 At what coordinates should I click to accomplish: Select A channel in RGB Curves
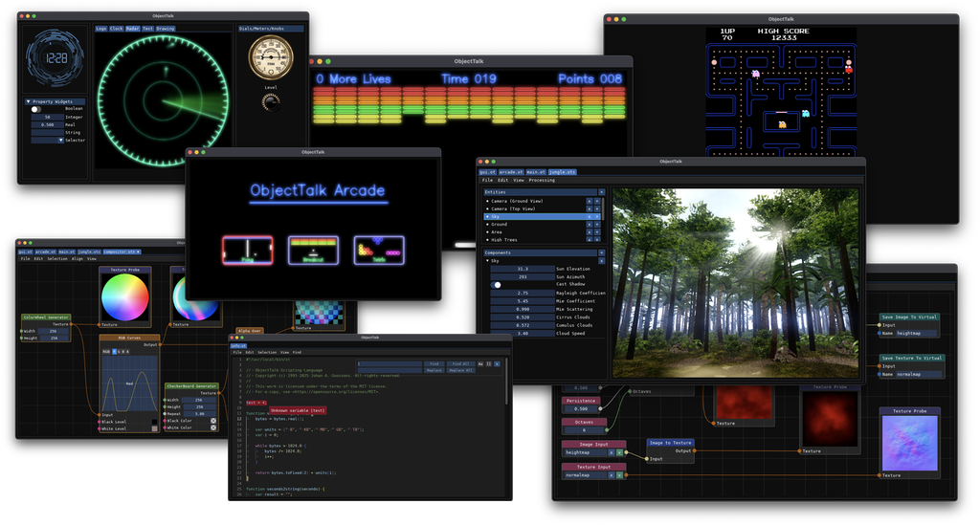coord(127,352)
